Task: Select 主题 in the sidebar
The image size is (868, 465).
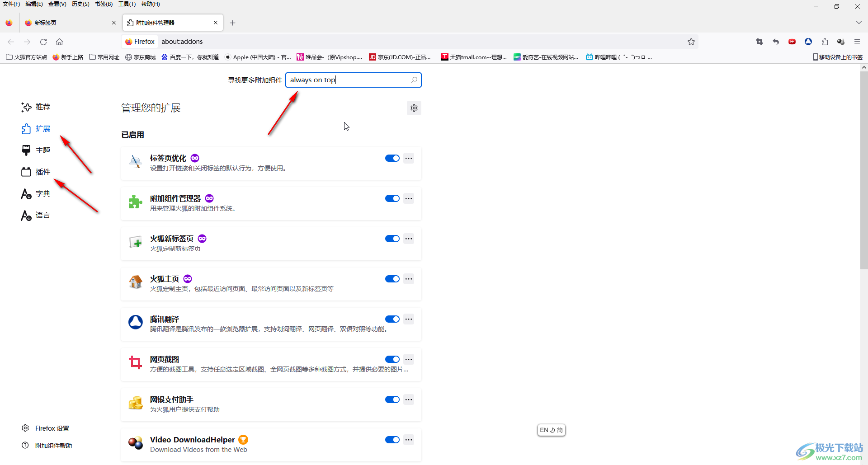Action: point(36,150)
